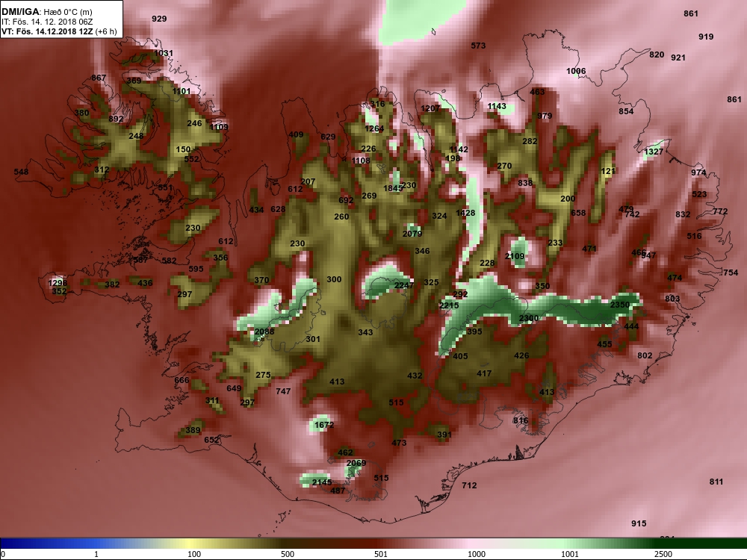Click the legend label "500"
Screen dimensions: 747x560
(288, 554)
